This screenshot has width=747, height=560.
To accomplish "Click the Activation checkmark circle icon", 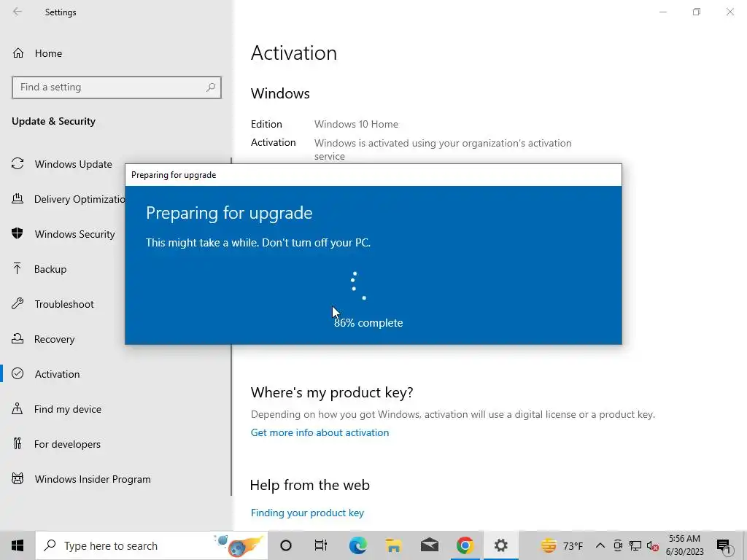I will (18, 374).
